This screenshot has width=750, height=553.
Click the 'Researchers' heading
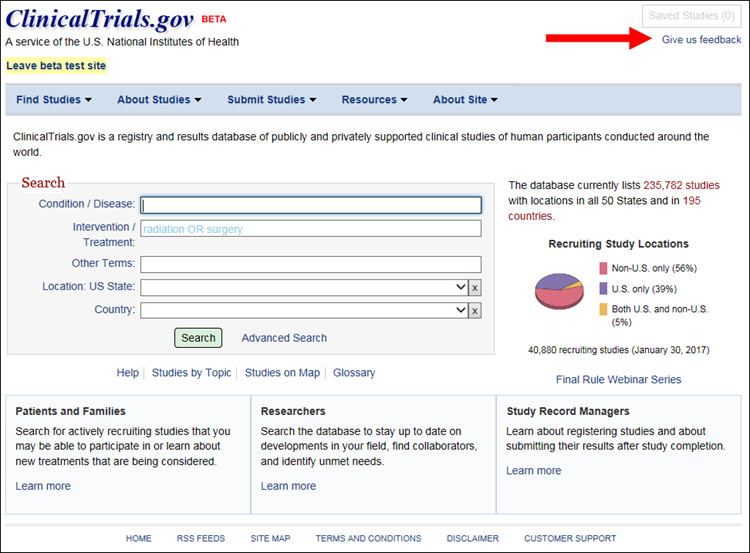(293, 411)
